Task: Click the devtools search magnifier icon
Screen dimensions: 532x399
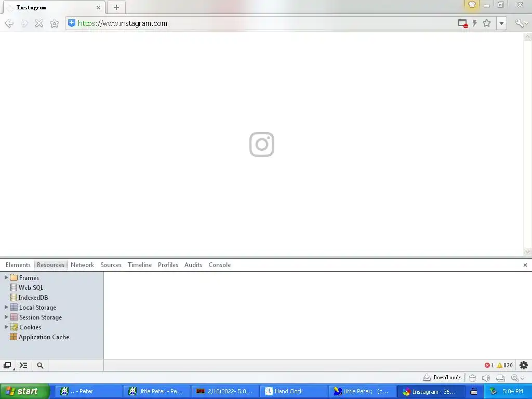Action: pos(40,365)
